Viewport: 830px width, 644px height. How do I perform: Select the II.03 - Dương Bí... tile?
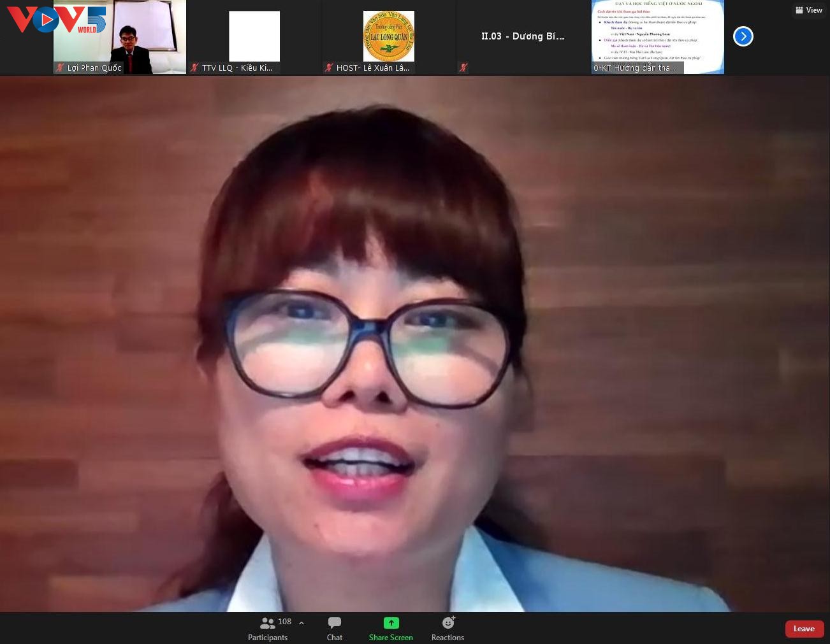click(522, 36)
